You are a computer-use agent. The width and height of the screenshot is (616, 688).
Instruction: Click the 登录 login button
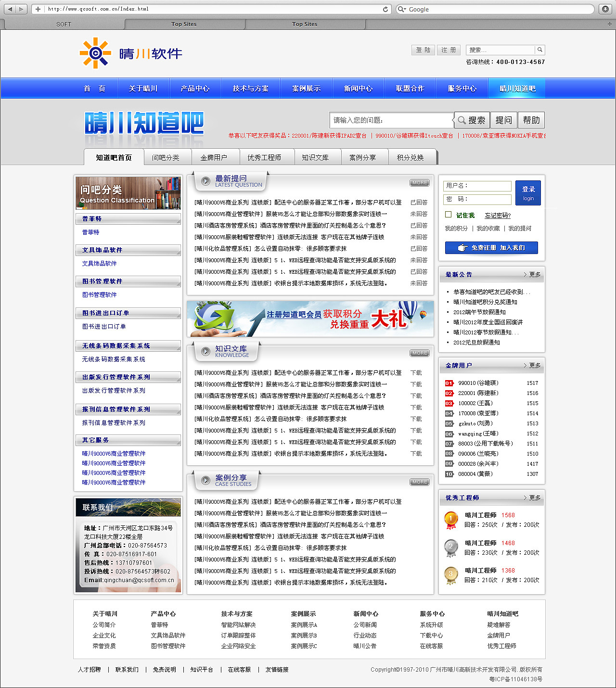(528, 192)
